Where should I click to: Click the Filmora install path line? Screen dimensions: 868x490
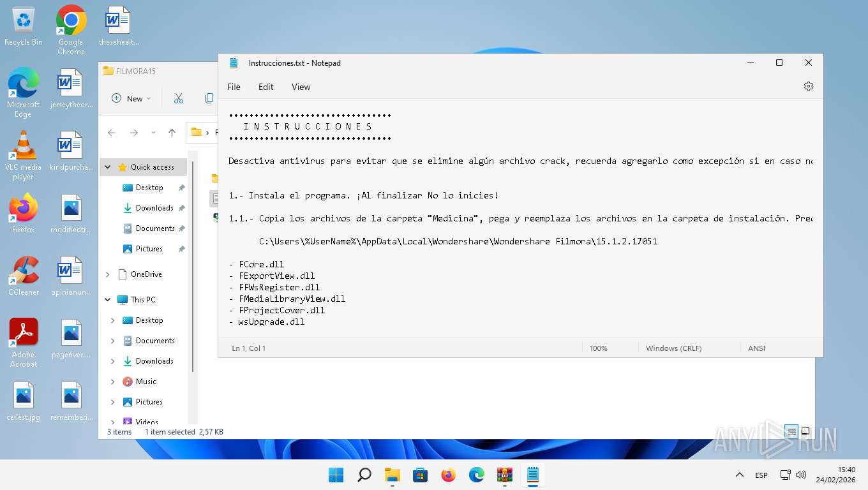click(458, 241)
